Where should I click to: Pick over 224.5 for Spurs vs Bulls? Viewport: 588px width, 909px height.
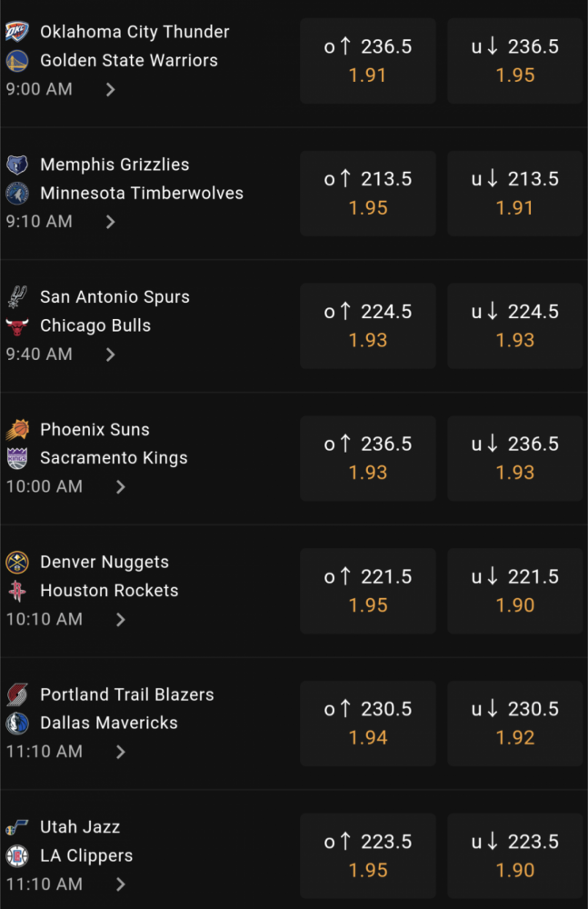pos(368,325)
